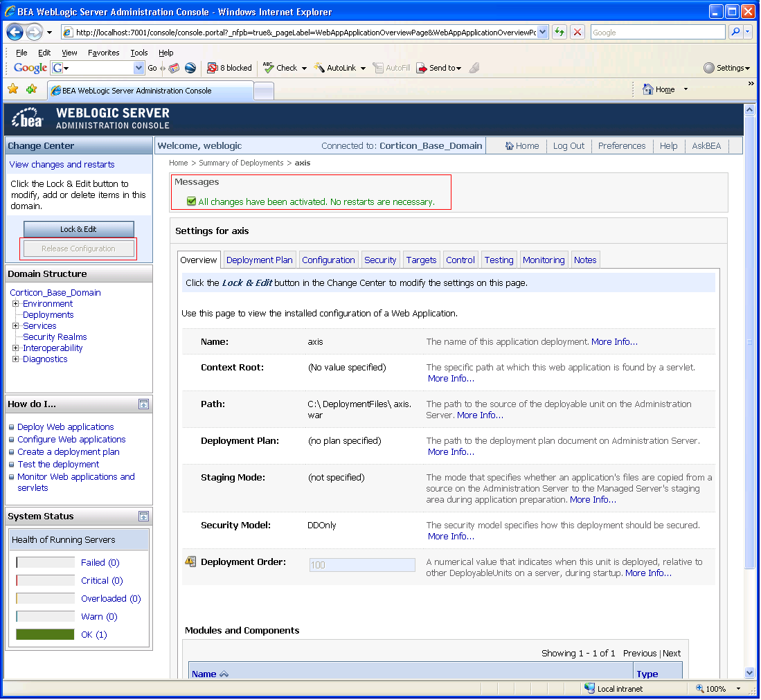761x700 pixels.
Task: Go back with the browser Back arrow
Action: click(15, 33)
